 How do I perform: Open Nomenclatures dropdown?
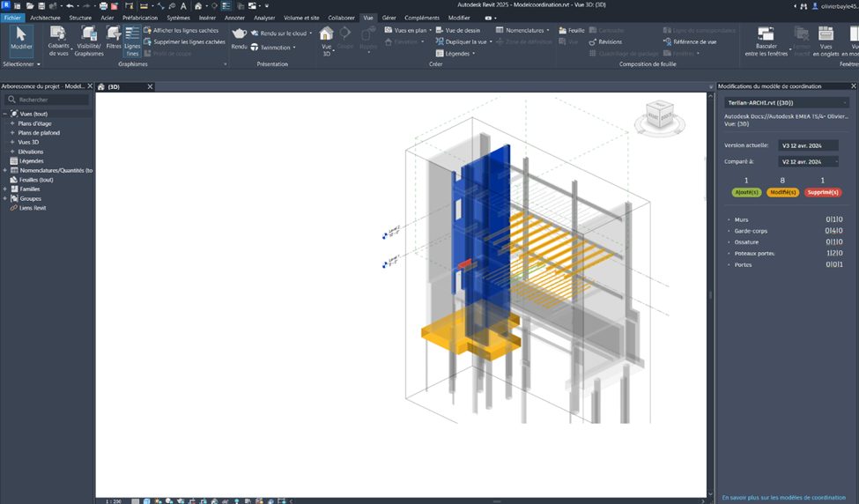click(522, 31)
